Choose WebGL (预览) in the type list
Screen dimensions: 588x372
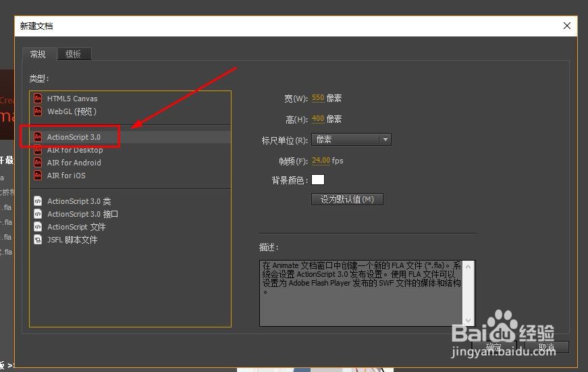click(x=130, y=111)
